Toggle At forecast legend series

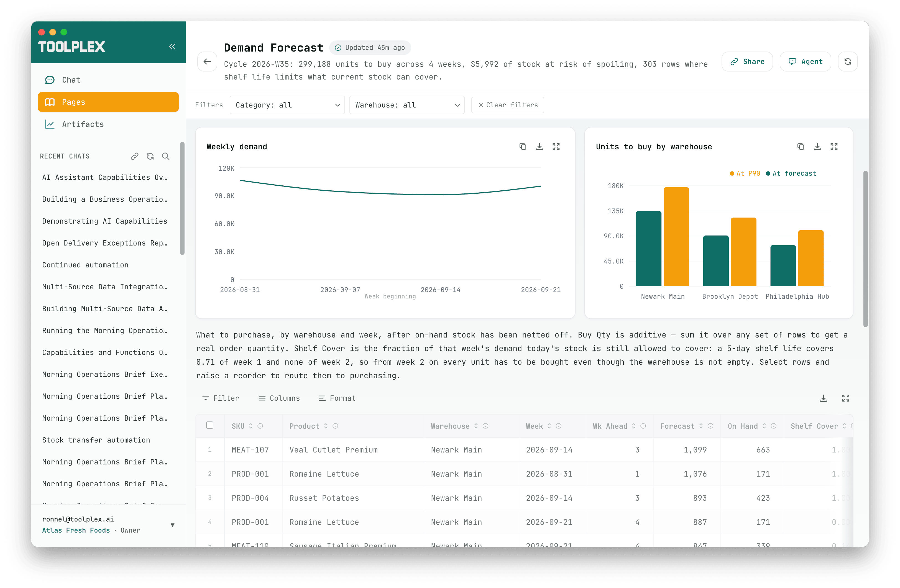[791, 173]
